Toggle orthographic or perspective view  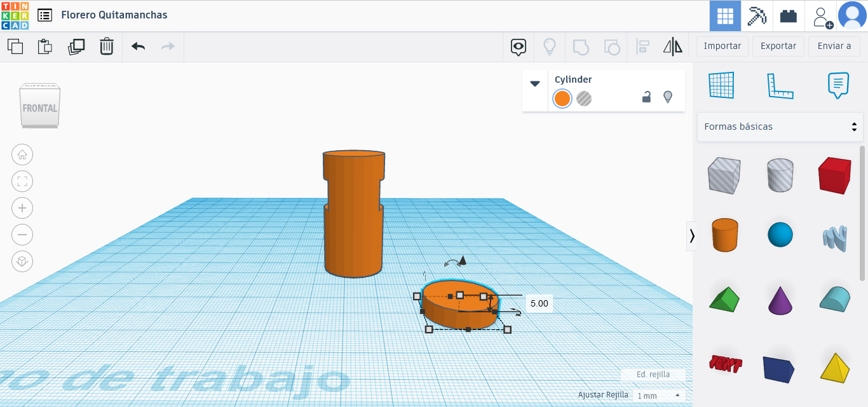(x=22, y=261)
